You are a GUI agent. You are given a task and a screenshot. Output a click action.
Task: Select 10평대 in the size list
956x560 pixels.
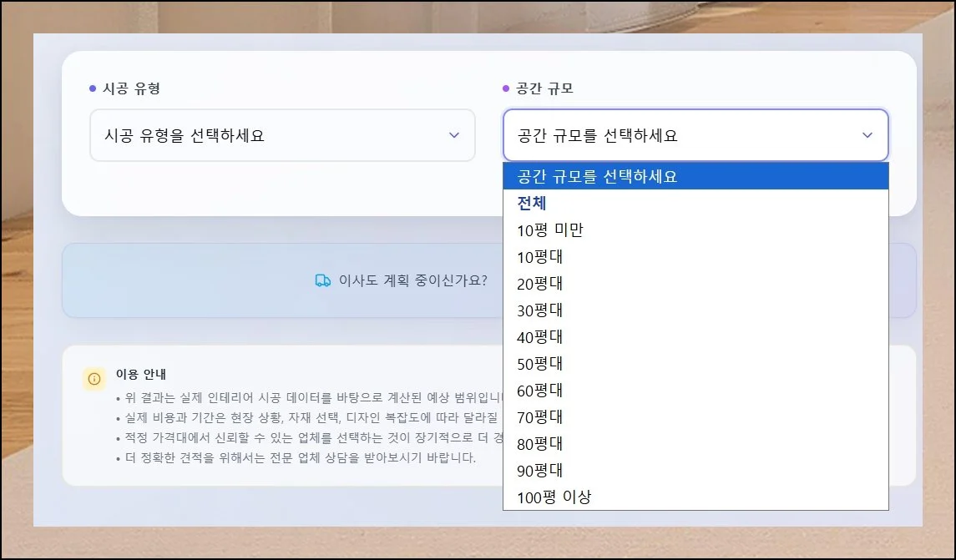click(695, 257)
